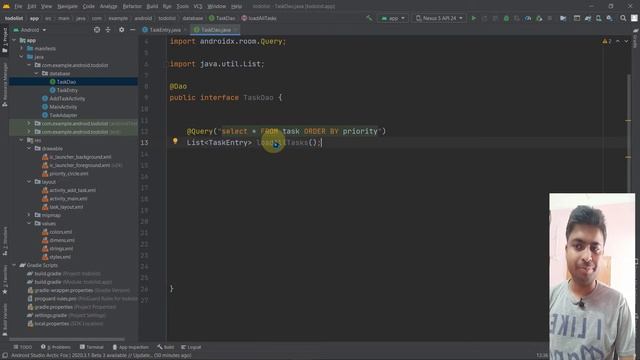Select TaskEntry in the project tree
This screenshot has height=360, width=640.
pos(67,90)
